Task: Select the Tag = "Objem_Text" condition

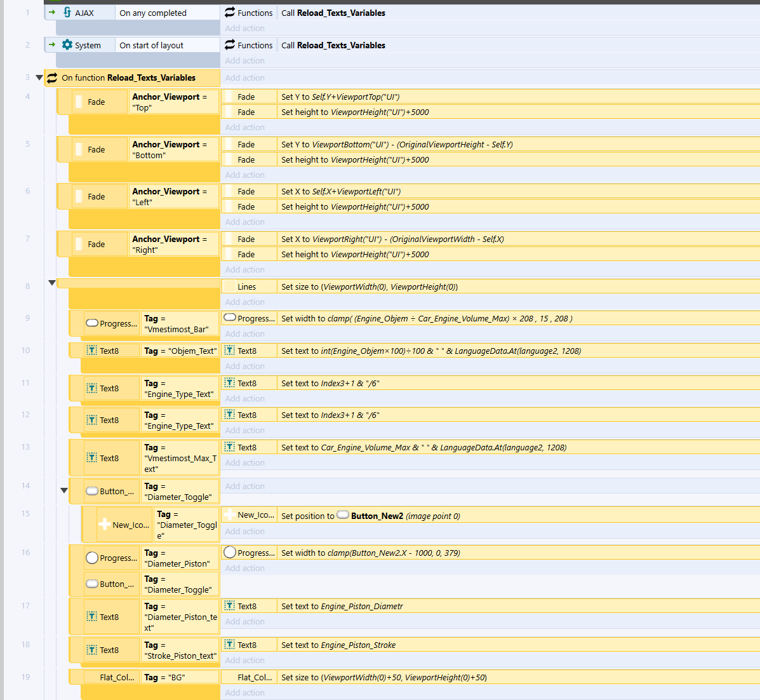Action: (x=180, y=351)
